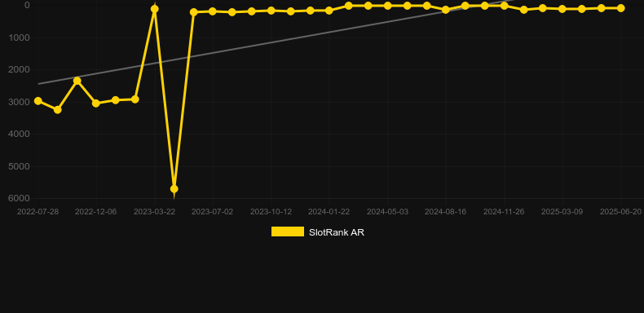Click the early peak point near 2350
644x313 pixels.
point(77,81)
